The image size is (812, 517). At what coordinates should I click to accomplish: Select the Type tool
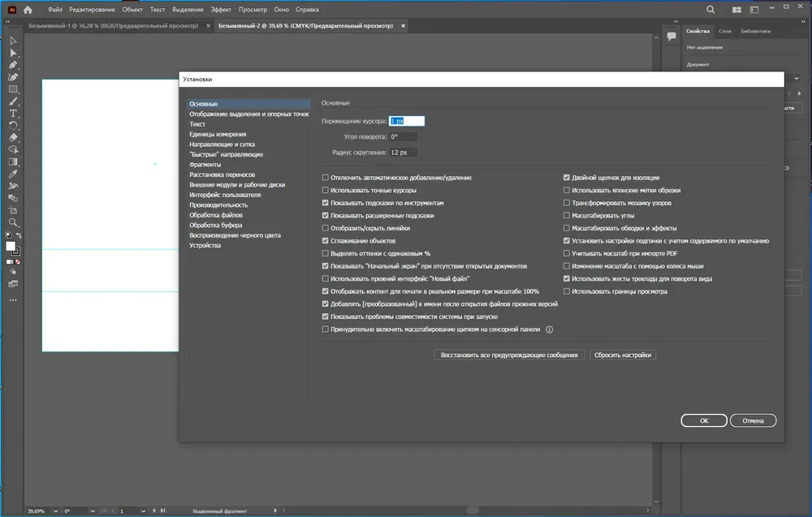point(14,114)
